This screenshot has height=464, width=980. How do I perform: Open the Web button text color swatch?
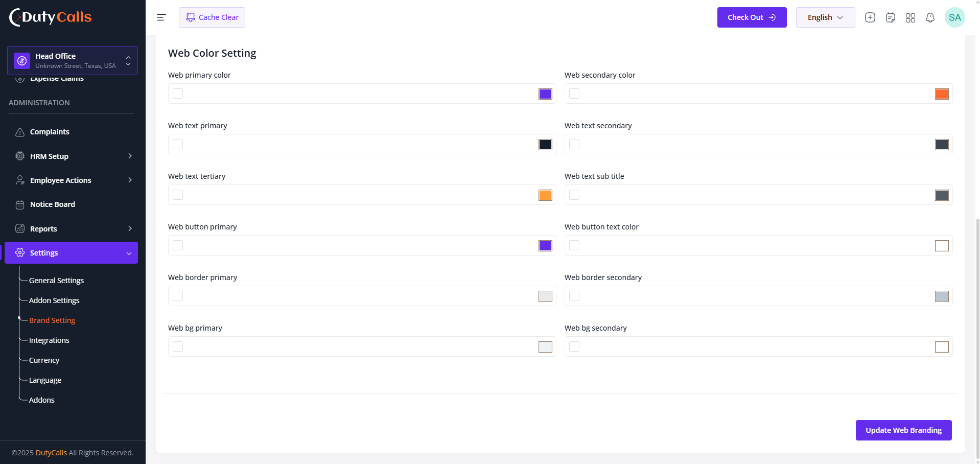tap(942, 246)
